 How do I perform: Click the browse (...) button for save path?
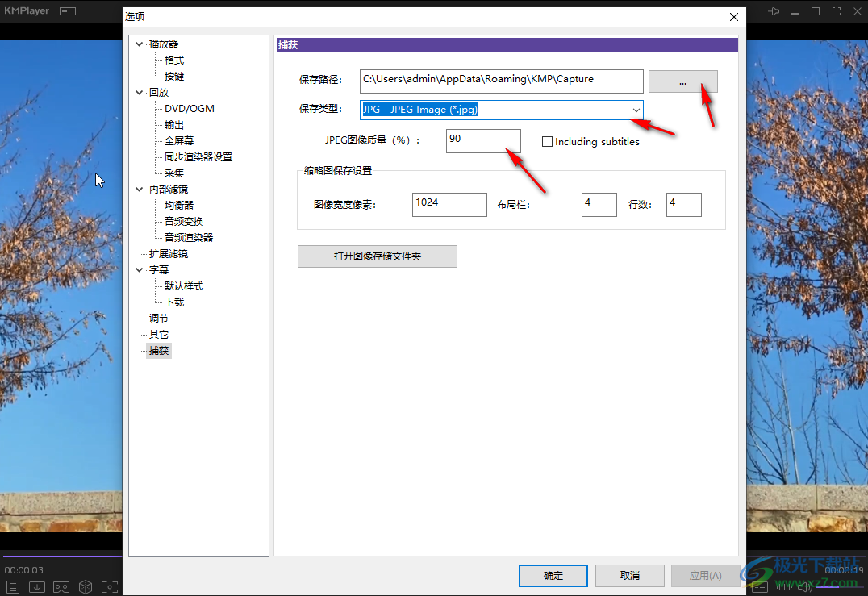pos(682,82)
